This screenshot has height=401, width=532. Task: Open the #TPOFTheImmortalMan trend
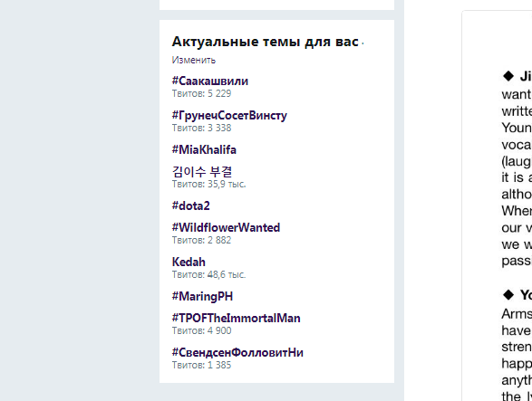point(237,318)
